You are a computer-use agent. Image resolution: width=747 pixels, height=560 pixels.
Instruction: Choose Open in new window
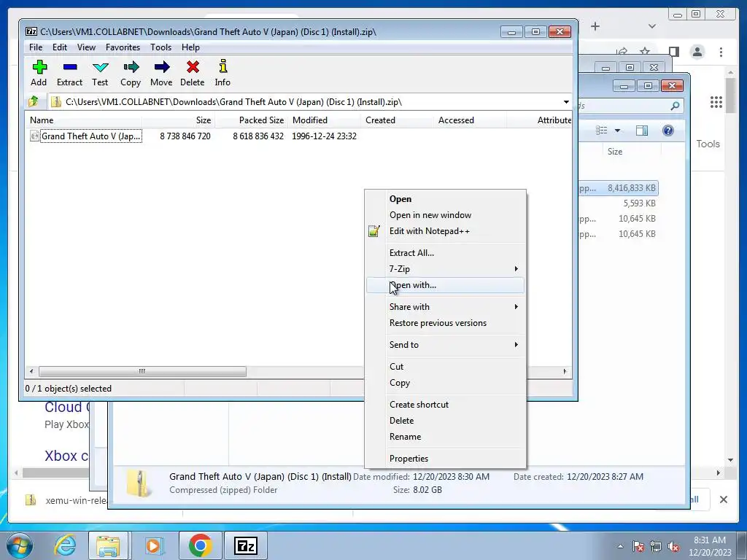point(445,215)
